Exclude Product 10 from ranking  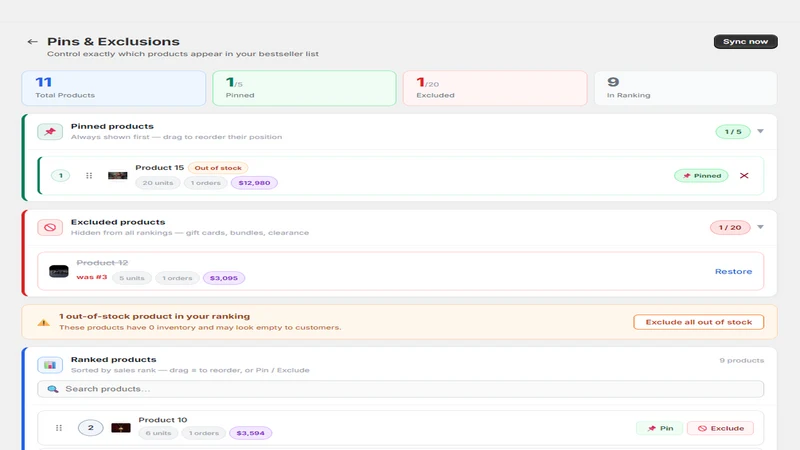coord(720,428)
